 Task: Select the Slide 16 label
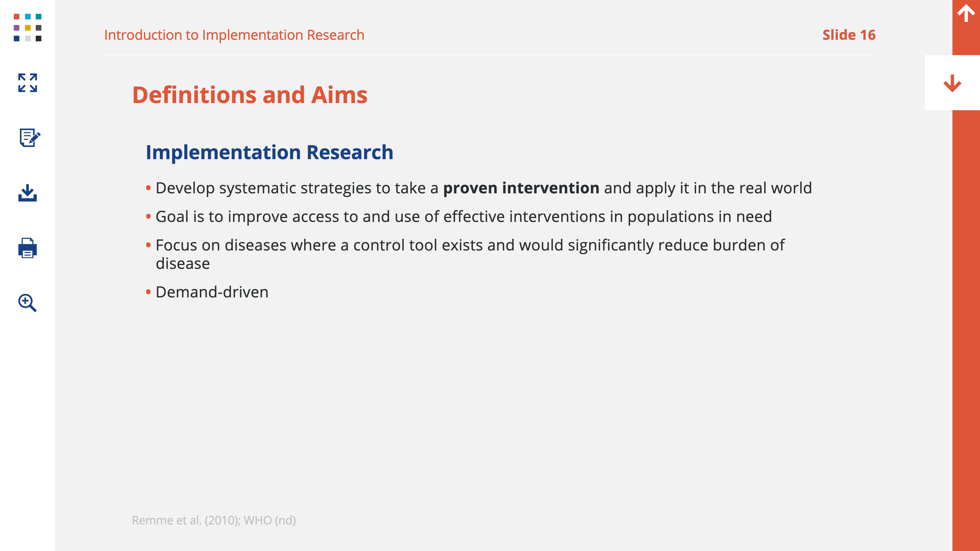pyautogui.click(x=849, y=35)
